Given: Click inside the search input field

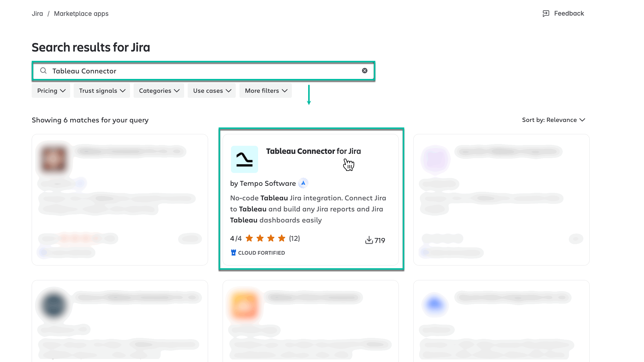Looking at the screenshot, I should pyautogui.click(x=176, y=71).
